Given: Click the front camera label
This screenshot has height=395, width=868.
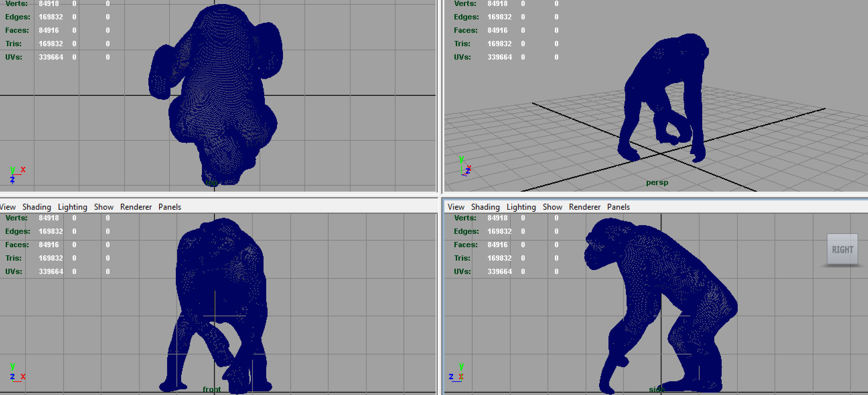Looking at the screenshot, I should click(x=212, y=389).
